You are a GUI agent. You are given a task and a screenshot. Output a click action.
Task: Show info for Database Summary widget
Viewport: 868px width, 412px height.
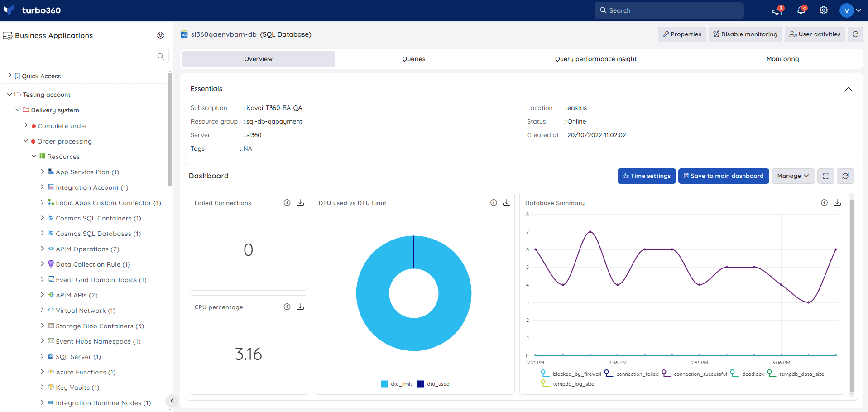[824, 203]
